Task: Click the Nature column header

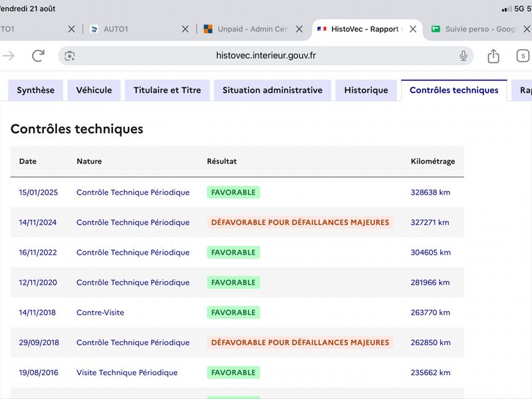Action: pos(89,162)
